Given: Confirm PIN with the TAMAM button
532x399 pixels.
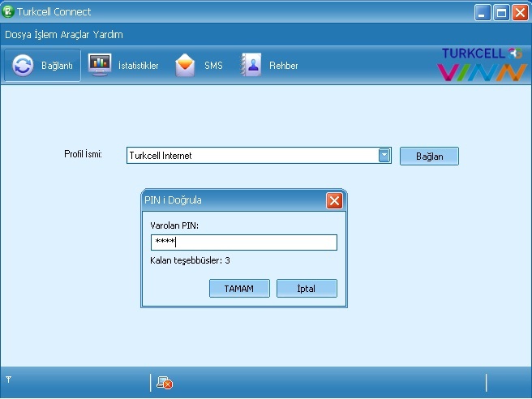Looking at the screenshot, I should (239, 289).
